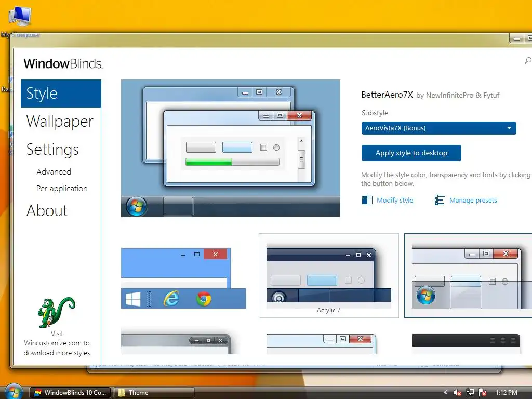The image size is (532, 399).
Task: Select the Acrylic 7 style thumbnail
Action: point(328,275)
